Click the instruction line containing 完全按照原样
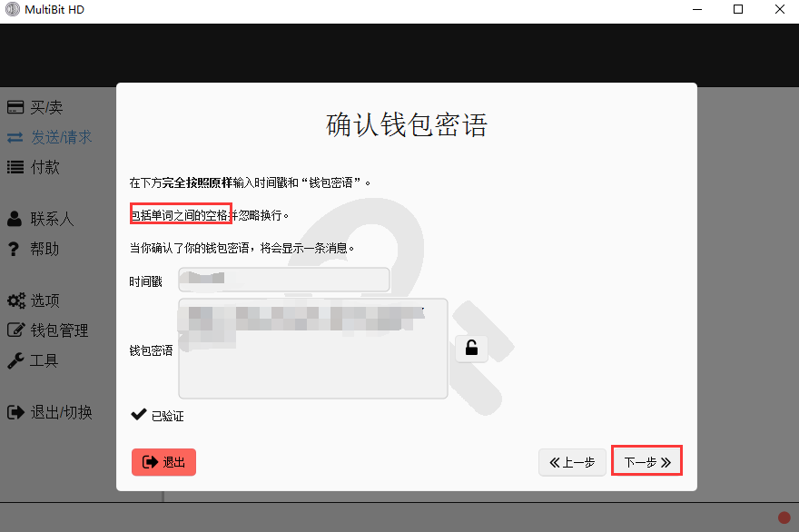 [251, 182]
